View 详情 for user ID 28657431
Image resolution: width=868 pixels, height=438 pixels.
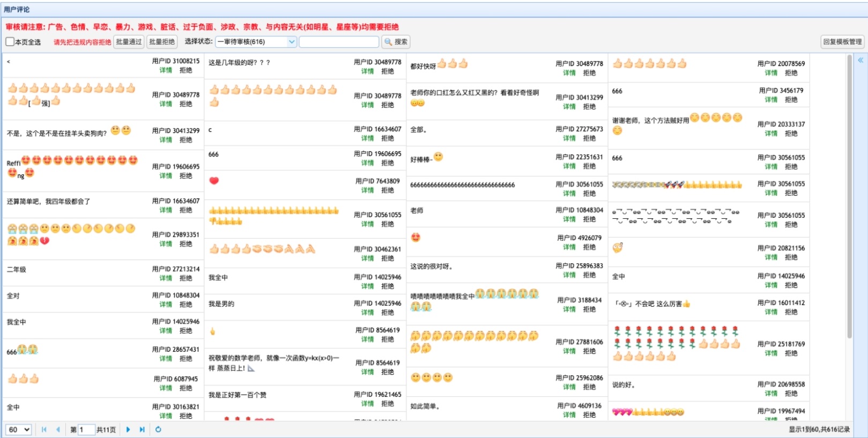click(166, 359)
